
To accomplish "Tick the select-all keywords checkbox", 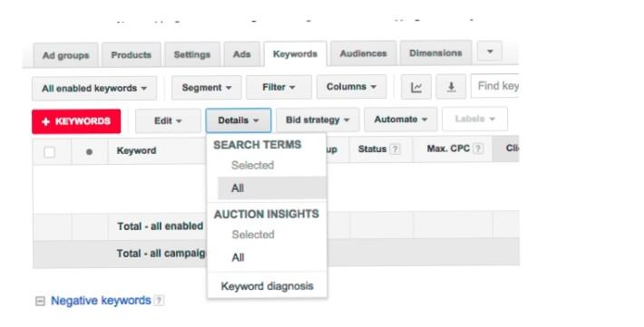I will tap(49, 152).
